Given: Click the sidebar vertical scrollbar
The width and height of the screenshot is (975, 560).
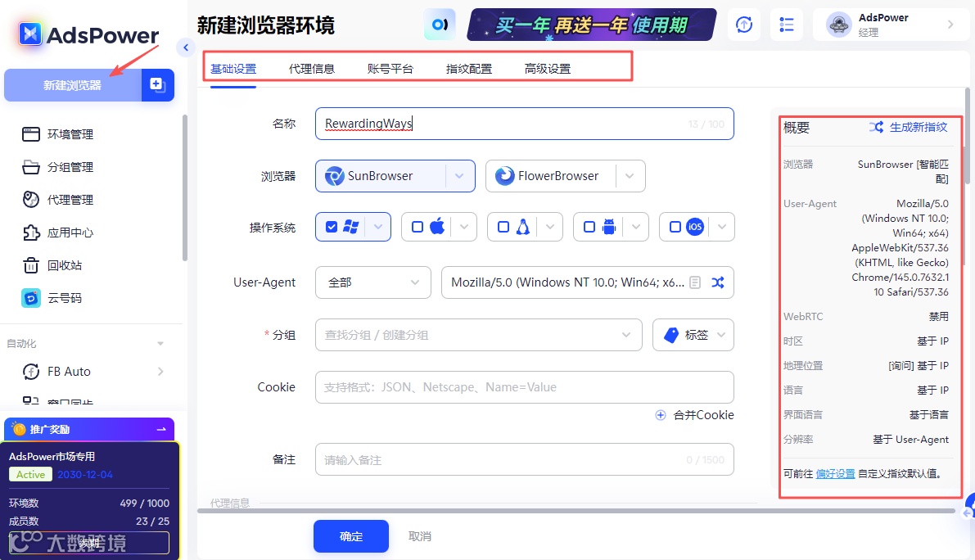Looking at the screenshot, I should point(185,187).
